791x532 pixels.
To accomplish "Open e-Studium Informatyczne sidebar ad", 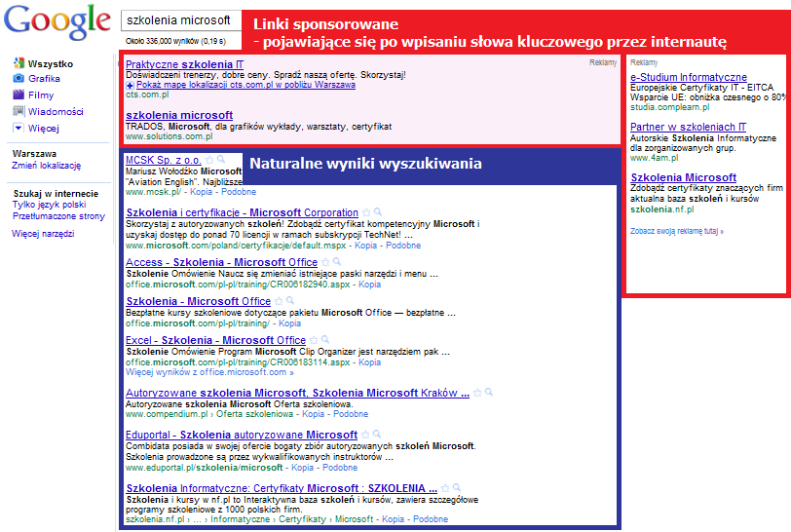I will (x=689, y=77).
